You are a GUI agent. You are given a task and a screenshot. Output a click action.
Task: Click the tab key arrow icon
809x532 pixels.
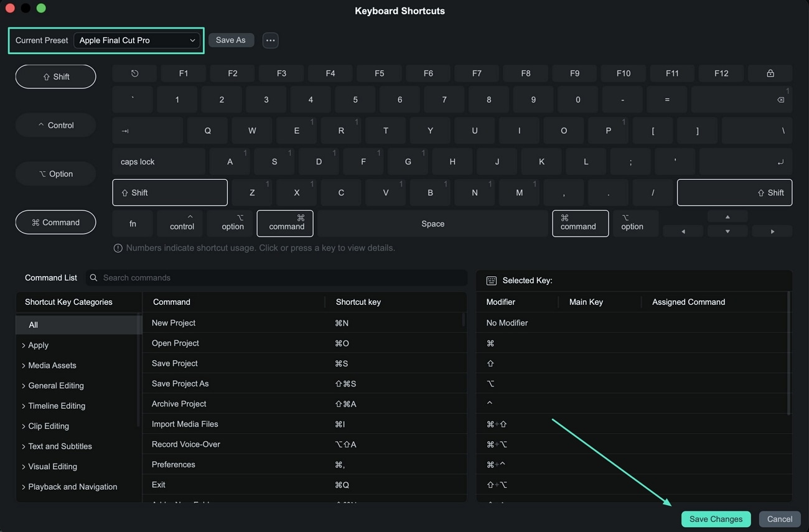point(125,131)
